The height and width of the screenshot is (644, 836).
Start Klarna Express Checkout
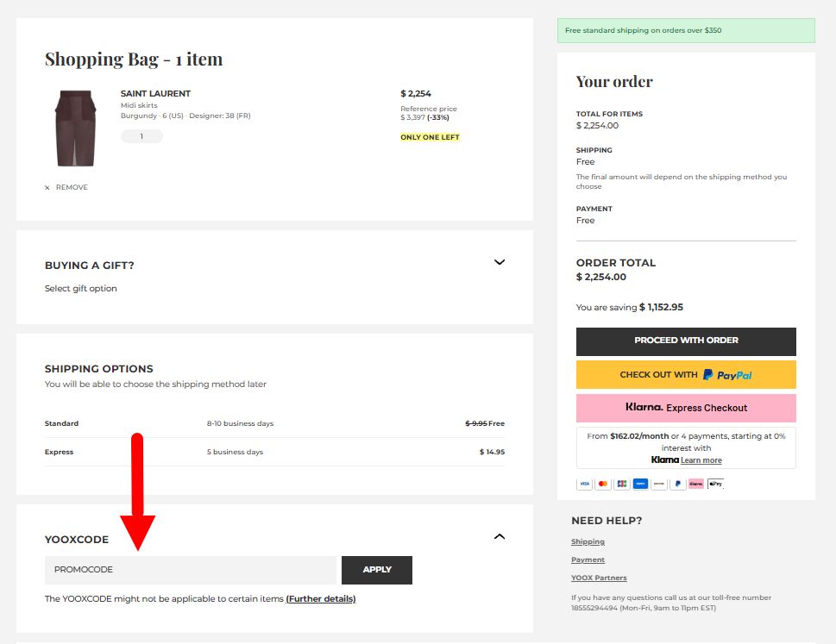(x=686, y=407)
